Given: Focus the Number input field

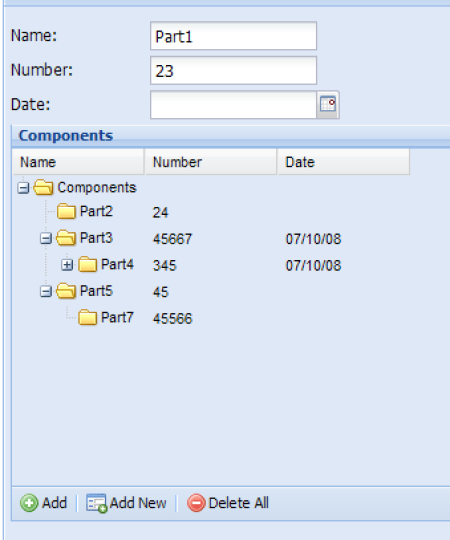Looking at the screenshot, I should coord(233,71).
